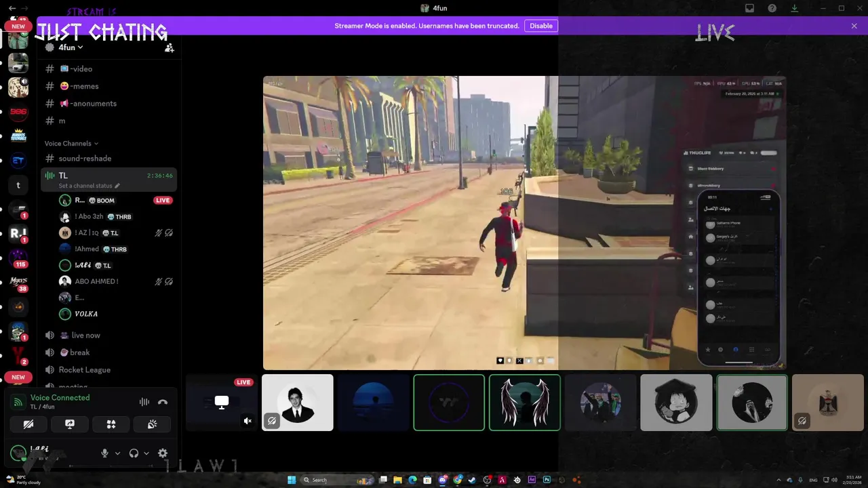This screenshot has width=868, height=488.
Task: Open microphone input options chevron
Action: coord(117,453)
